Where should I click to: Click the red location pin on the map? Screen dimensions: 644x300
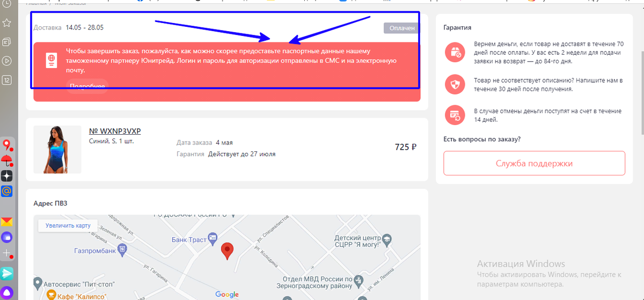pos(228,251)
